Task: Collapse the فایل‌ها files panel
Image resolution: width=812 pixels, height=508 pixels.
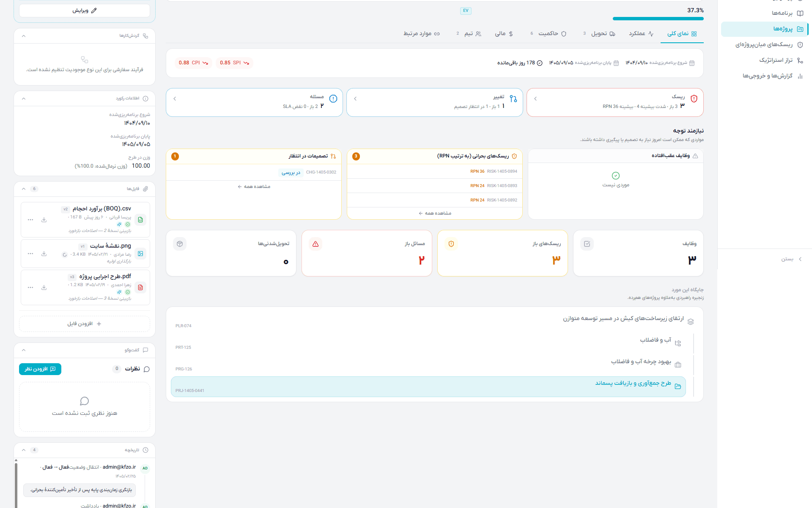Action: click(x=24, y=189)
